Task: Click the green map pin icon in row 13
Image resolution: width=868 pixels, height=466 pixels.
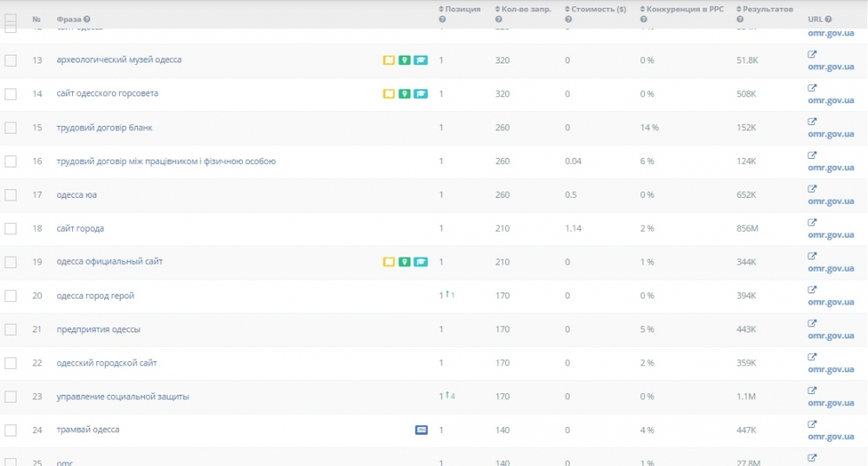Action: [x=404, y=60]
